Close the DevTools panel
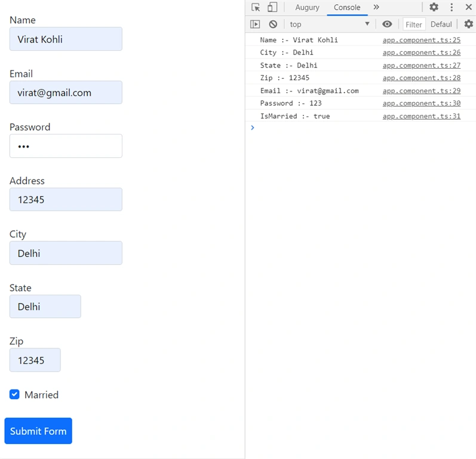 click(x=468, y=7)
